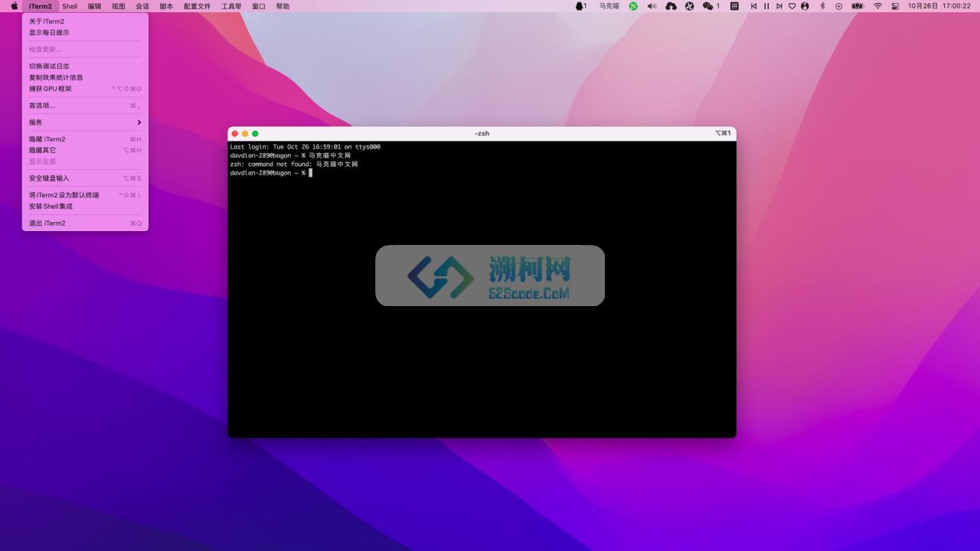Viewport: 980px width, 551px height.
Task: Choose 隐藏 iTerm2 from the menu
Action: [x=85, y=139]
